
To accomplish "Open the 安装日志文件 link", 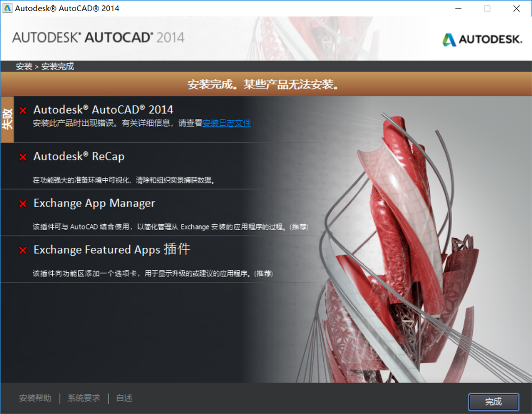I will tap(227, 123).
